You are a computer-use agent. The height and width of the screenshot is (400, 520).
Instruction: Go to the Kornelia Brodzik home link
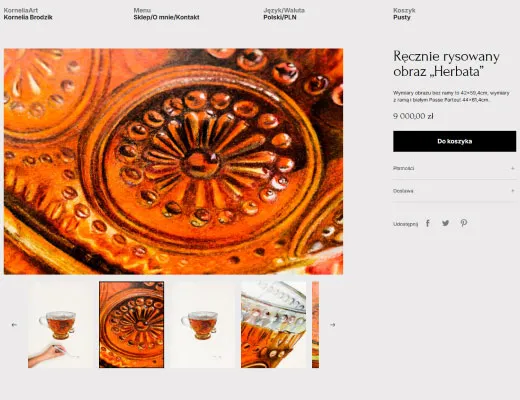(28, 17)
